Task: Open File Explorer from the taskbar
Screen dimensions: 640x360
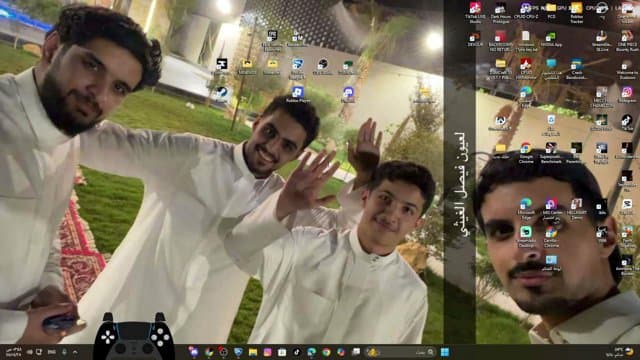Action: (x=253, y=352)
